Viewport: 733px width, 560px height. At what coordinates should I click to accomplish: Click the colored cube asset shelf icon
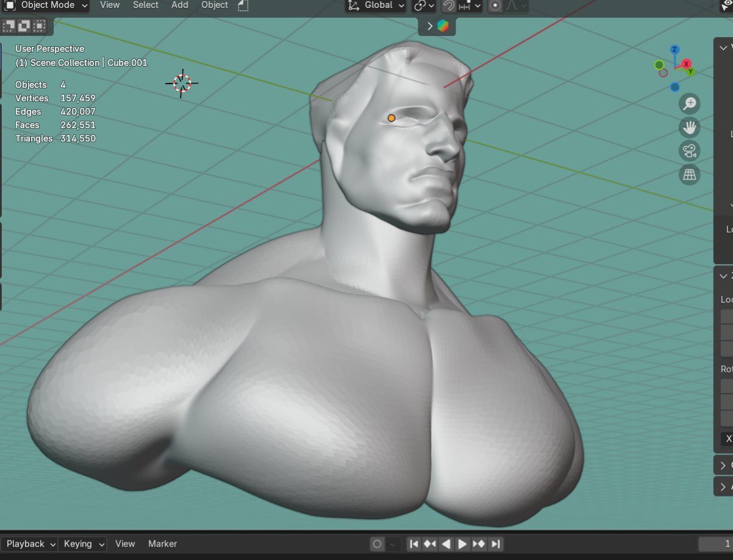[x=443, y=26]
